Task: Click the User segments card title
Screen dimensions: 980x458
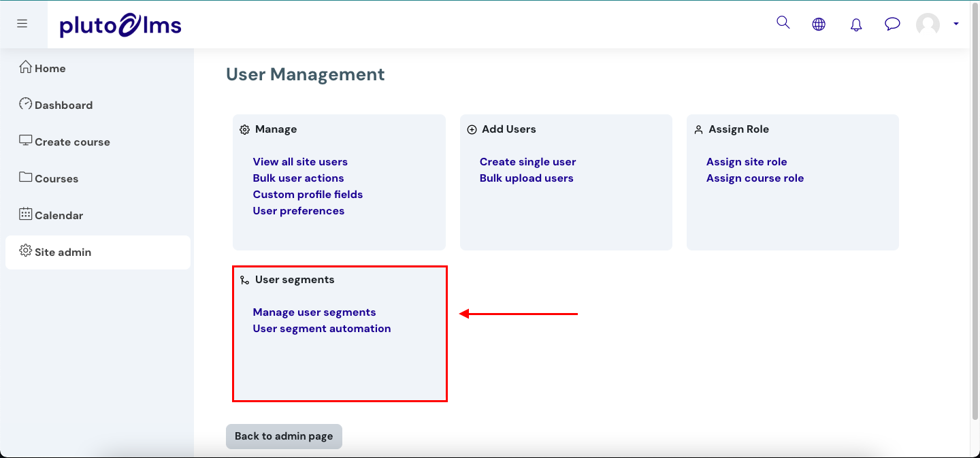Action: click(295, 280)
